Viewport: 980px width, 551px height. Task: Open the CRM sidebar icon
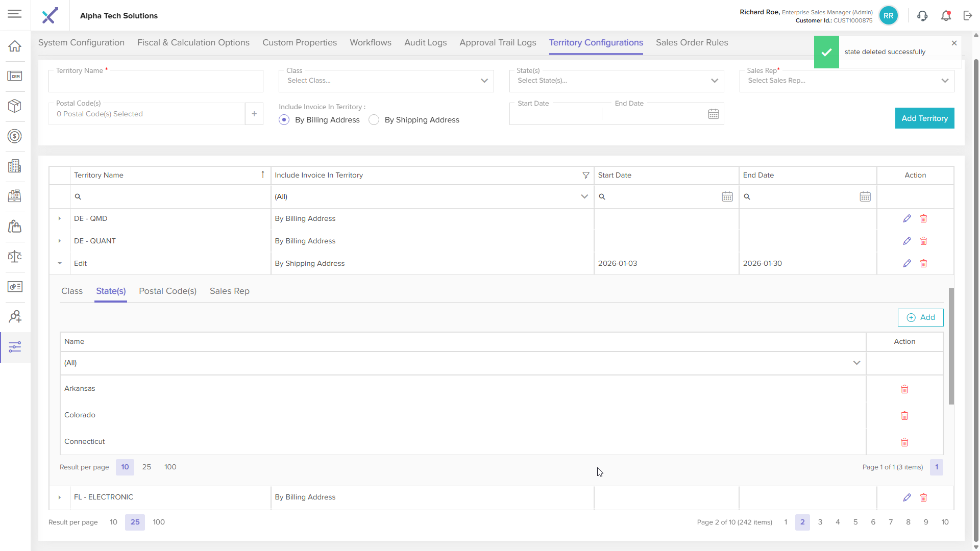click(15, 76)
